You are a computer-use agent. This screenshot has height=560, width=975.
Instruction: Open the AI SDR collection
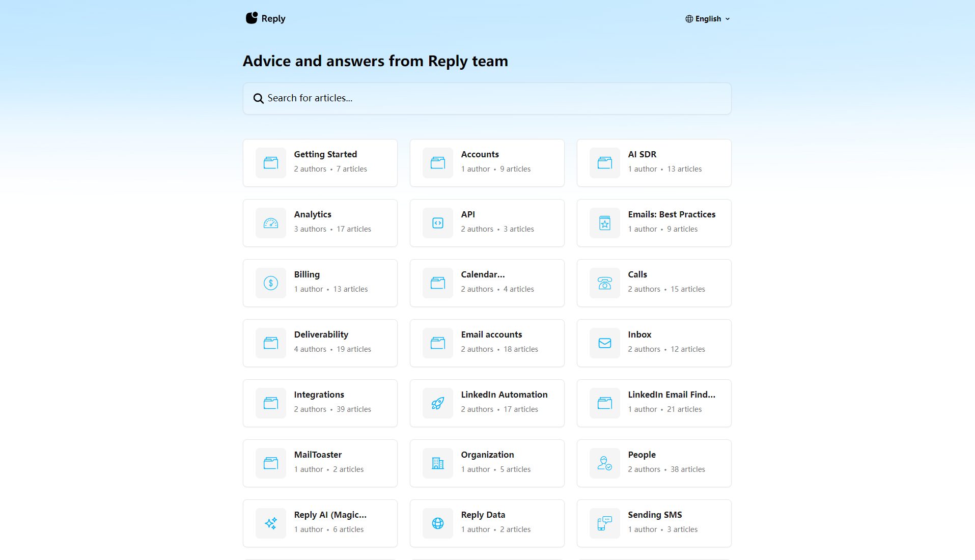point(654,163)
